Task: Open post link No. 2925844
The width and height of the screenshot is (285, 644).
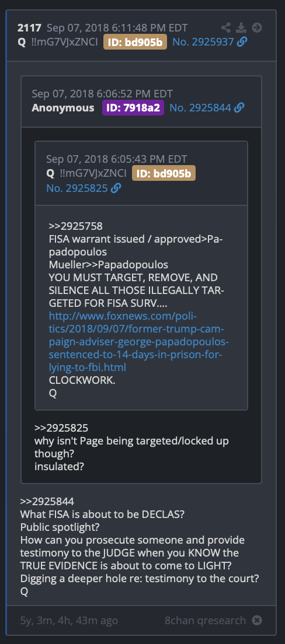Action: coord(200,107)
